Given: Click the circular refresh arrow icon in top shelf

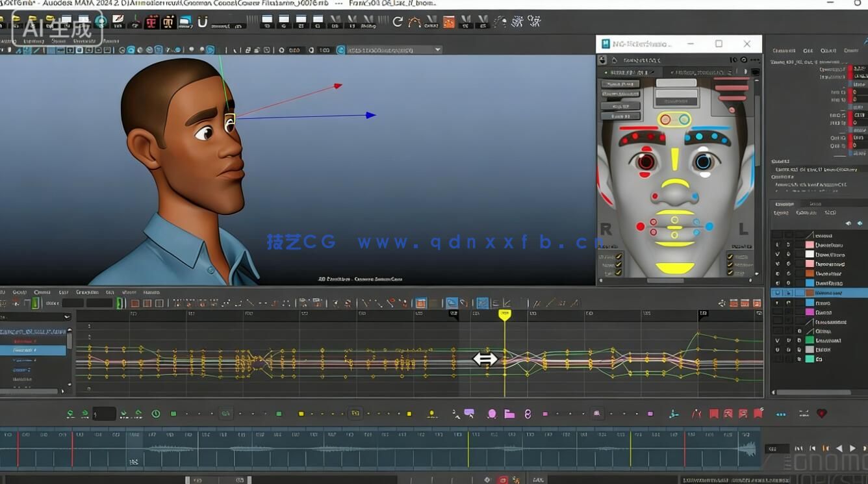Looking at the screenshot, I should [x=398, y=22].
